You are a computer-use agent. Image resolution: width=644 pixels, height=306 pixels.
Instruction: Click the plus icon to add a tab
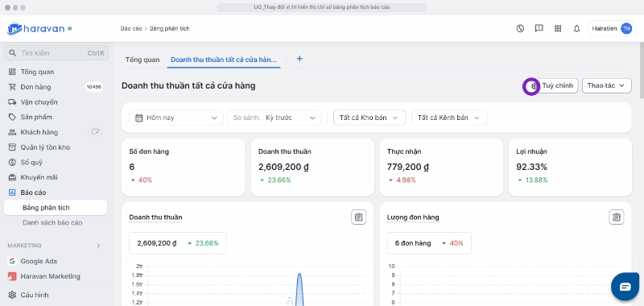[299, 59]
